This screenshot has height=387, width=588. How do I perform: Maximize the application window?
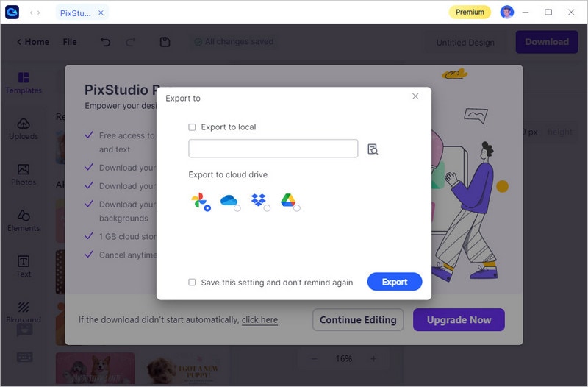[x=548, y=12]
